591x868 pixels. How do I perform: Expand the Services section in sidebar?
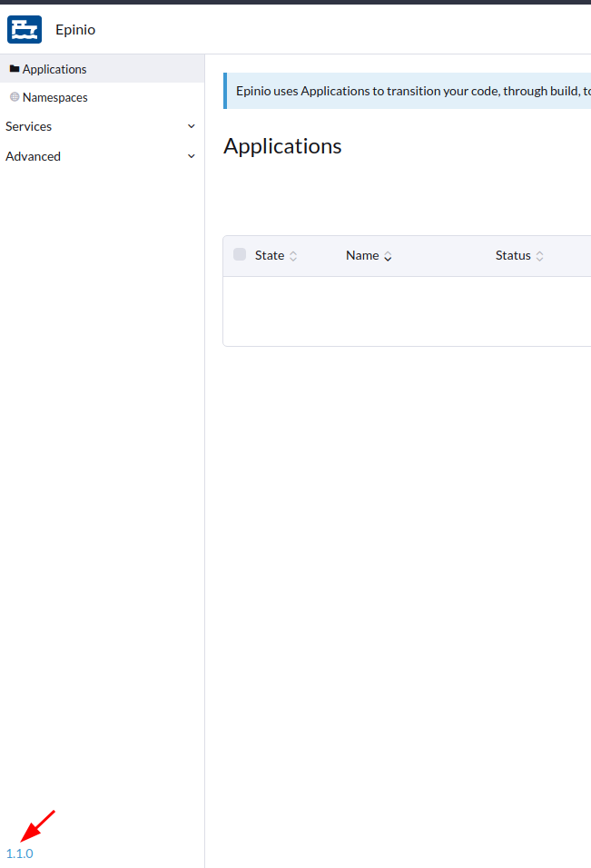click(192, 126)
